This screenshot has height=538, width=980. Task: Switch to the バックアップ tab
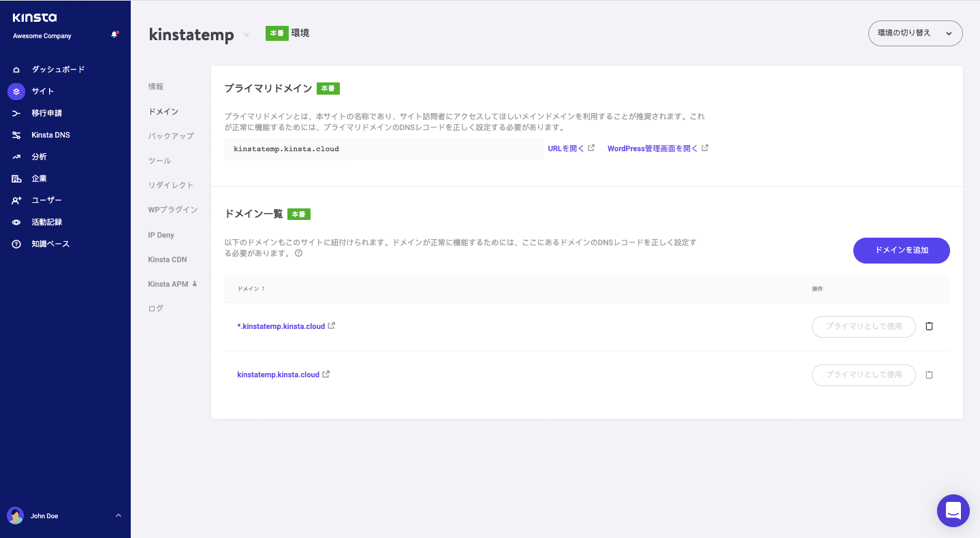[171, 136]
